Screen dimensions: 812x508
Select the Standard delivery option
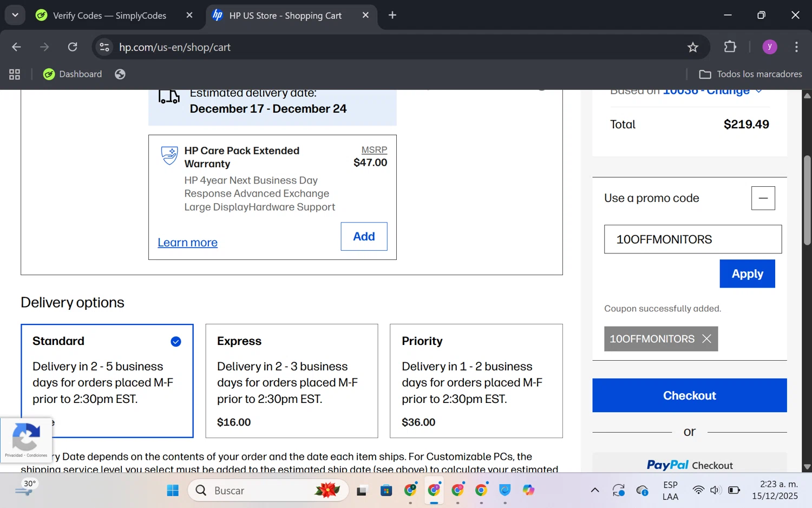pos(107,381)
